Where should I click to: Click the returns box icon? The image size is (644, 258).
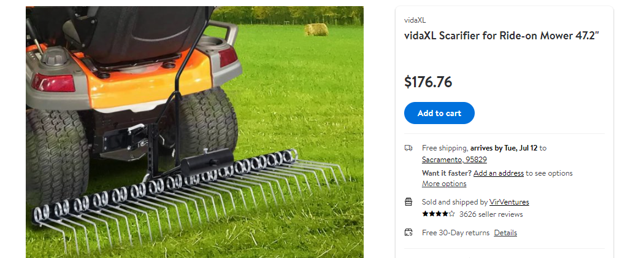(408, 232)
